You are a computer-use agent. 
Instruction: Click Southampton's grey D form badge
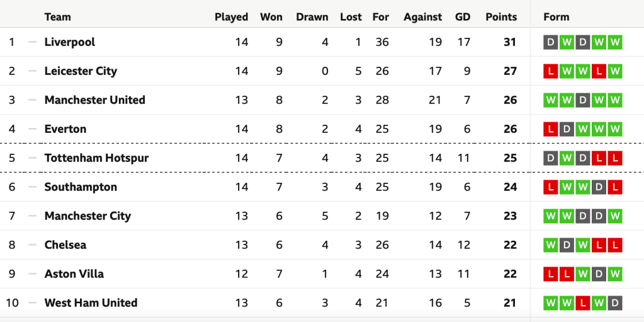tap(599, 187)
